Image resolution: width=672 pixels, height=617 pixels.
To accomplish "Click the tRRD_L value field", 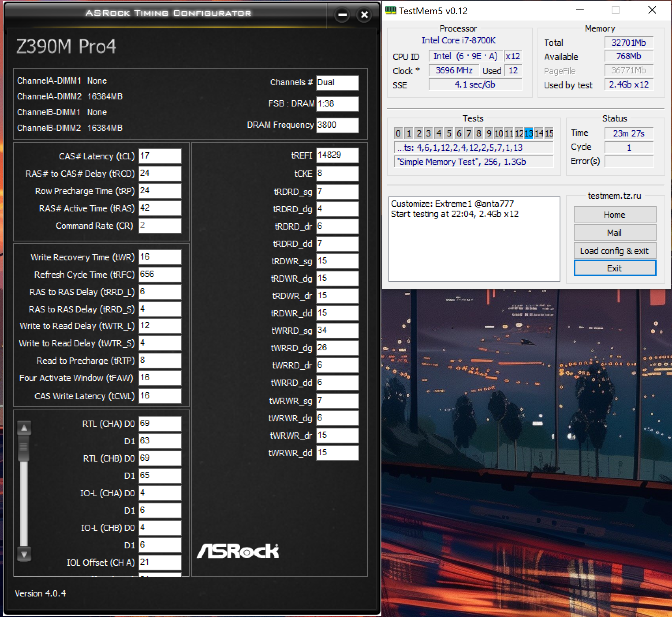I will [160, 292].
